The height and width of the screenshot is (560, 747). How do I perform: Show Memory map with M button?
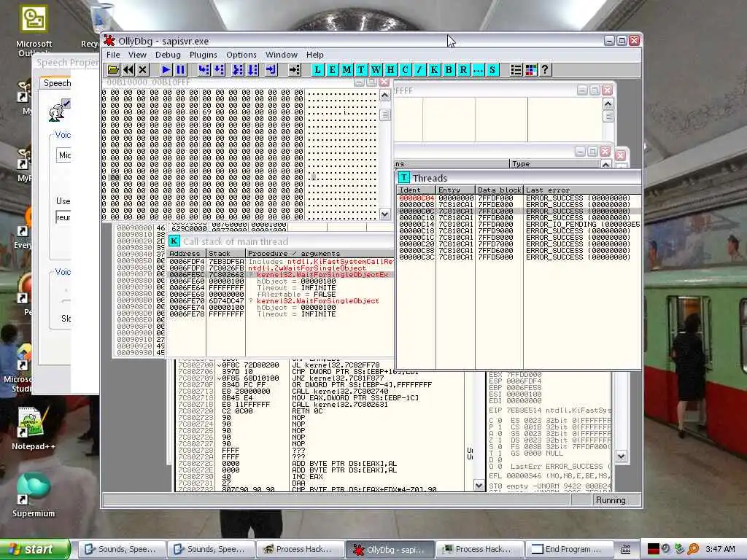click(347, 70)
